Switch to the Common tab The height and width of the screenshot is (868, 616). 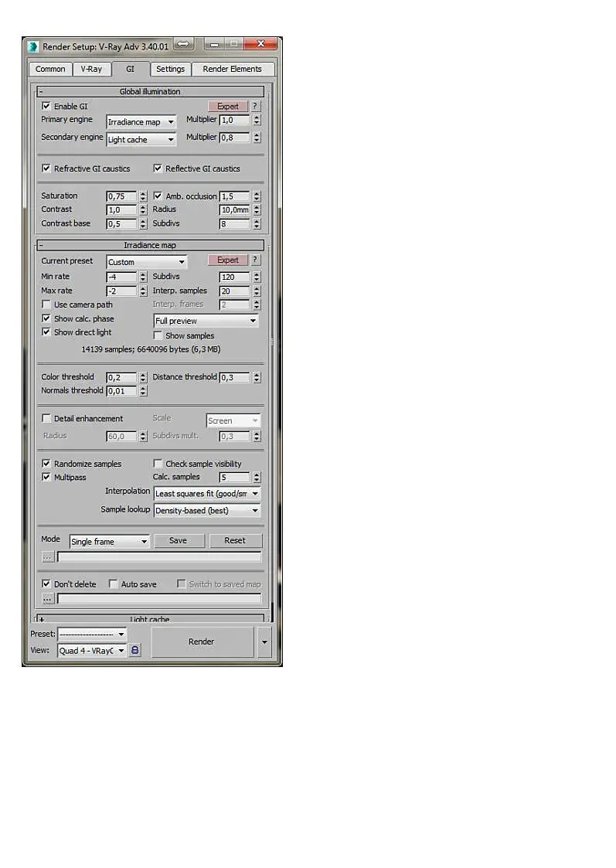50,70
